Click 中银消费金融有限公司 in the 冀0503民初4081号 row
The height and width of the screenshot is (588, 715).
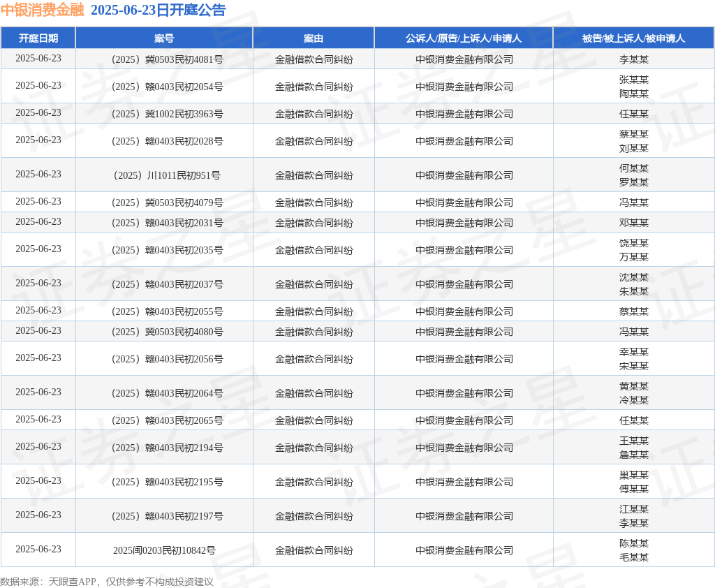pos(464,59)
